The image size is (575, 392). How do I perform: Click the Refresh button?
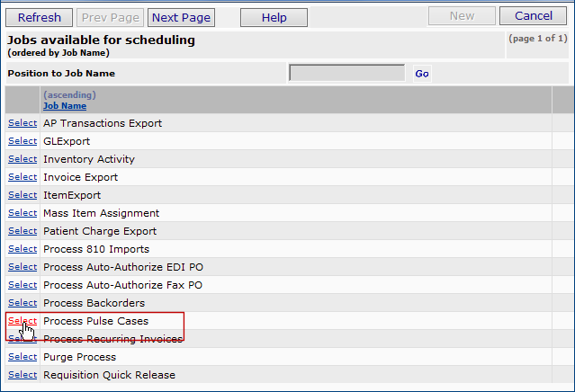pos(40,17)
